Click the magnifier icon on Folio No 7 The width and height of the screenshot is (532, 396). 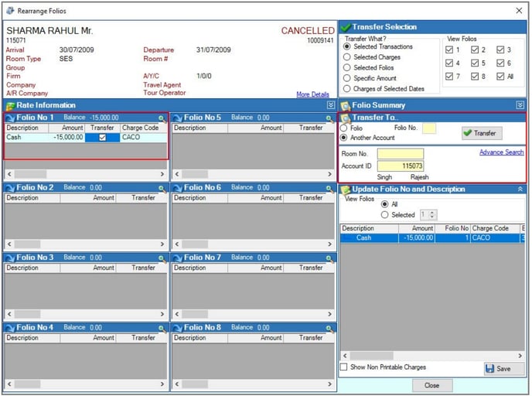pos(330,258)
